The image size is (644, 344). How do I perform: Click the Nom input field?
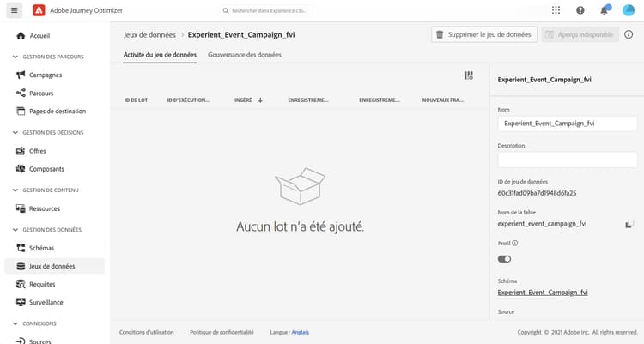(x=568, y=124)
